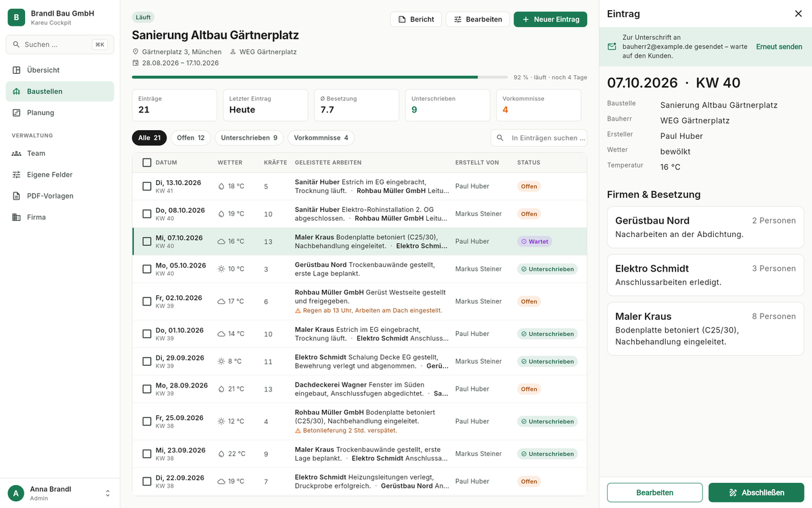Focus the In Einträgen suchen field
The height and width of the screenshot is (508, 812).
click(x=539, y=138)
